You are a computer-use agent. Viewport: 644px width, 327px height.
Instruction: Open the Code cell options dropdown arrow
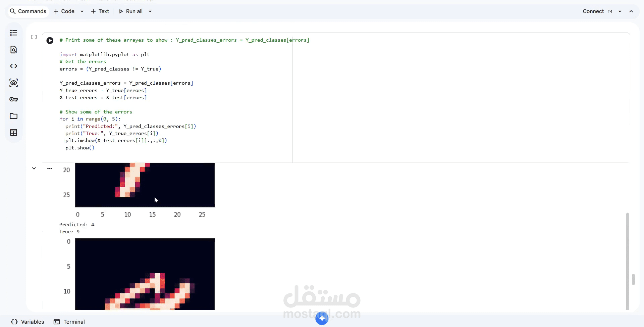point(82,11)
